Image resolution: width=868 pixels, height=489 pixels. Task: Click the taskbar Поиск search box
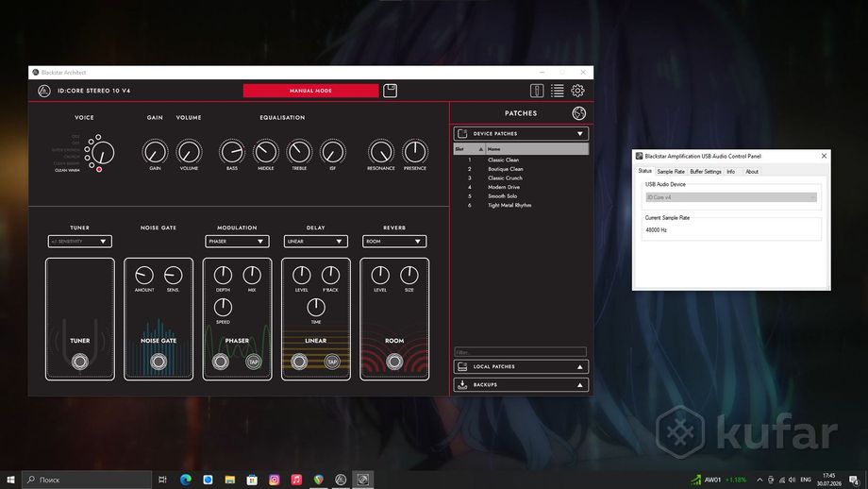point(87,480)
